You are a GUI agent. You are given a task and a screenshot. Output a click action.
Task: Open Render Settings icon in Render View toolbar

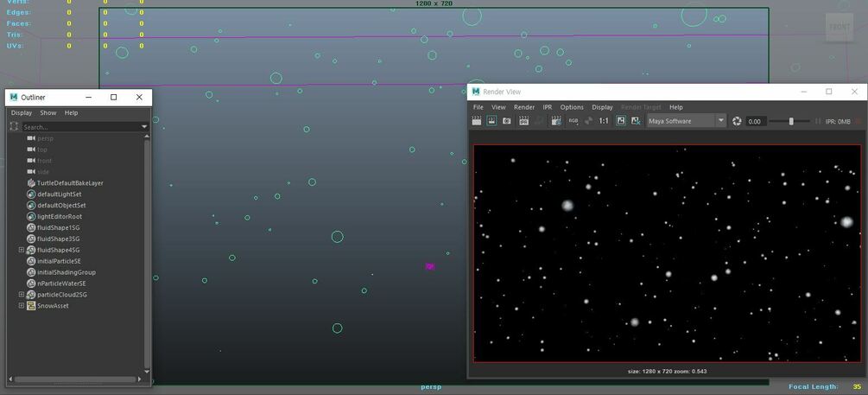click(x=556, y=121)
